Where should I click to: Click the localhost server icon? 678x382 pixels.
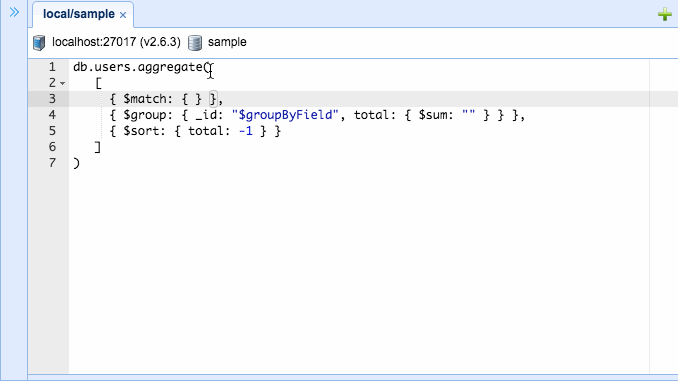(x=39, y=43)
